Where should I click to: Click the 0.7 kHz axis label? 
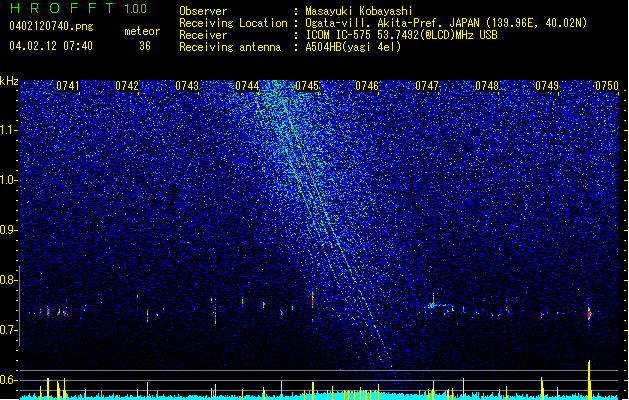[9, 330]
